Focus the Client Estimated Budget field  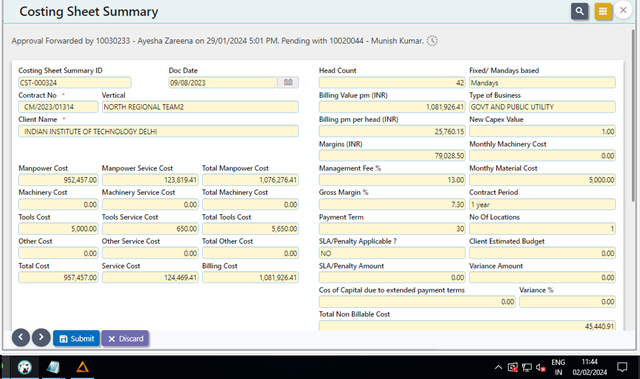[x=542, y=253]
